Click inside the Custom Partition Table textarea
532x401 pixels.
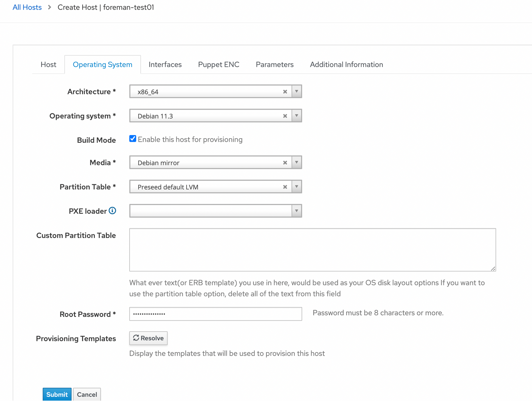312,250
